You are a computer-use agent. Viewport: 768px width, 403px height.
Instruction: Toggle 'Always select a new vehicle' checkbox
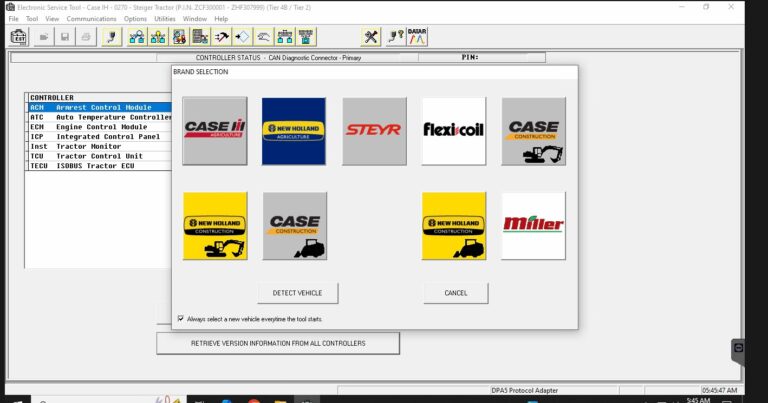click(181, 318)
